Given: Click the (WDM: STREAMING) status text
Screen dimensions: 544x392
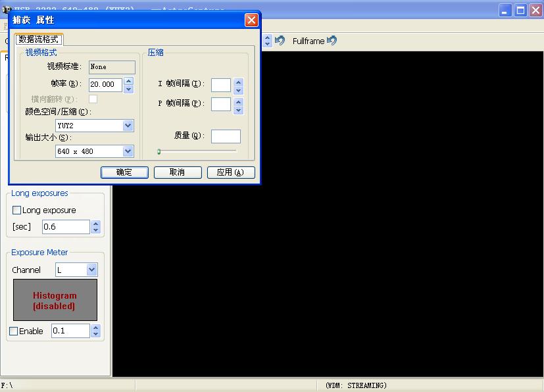Looking at the screenshot, I should tap(356, 385).
